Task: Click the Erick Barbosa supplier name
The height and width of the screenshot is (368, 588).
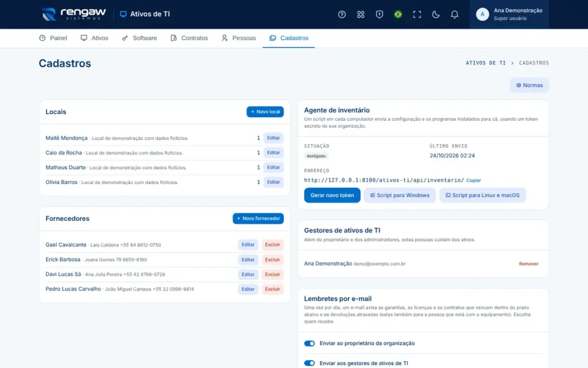Action: click(63, 259)
